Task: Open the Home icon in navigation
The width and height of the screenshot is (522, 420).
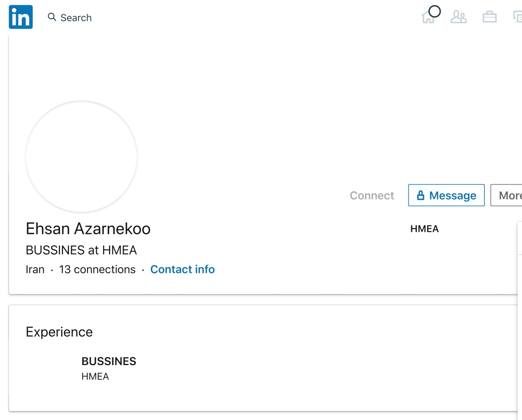Action: point(428,17)
